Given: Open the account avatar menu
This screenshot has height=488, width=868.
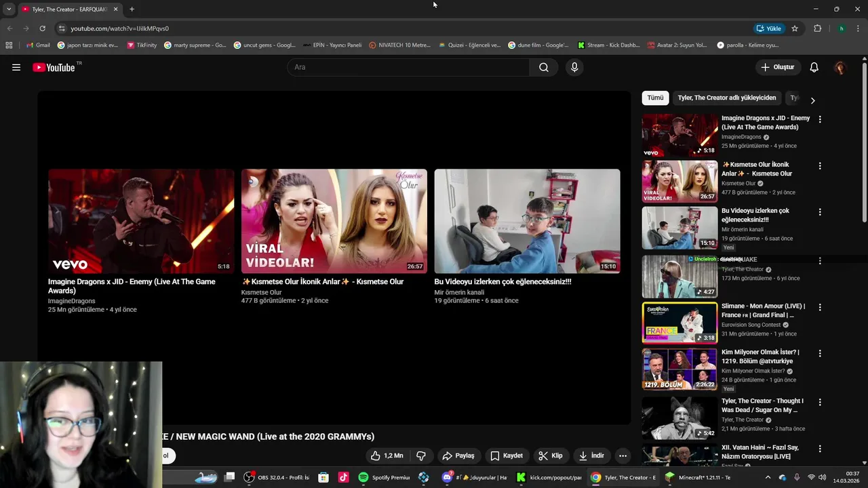Looking at the screenshot, I should (x=840, y=67).
